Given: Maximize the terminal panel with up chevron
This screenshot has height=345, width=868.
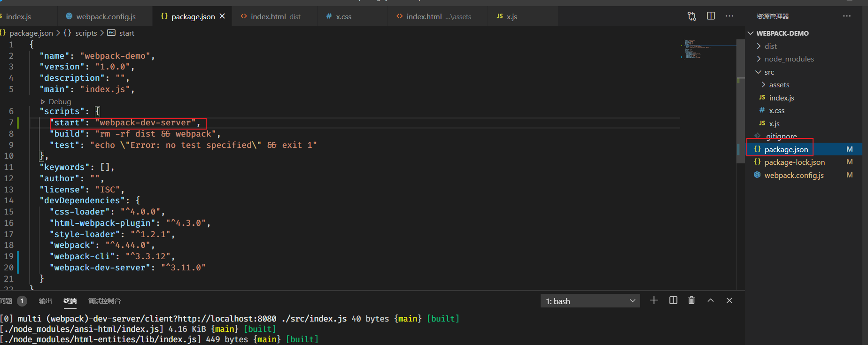Looking at the screenshot, I should coord(711,300).
